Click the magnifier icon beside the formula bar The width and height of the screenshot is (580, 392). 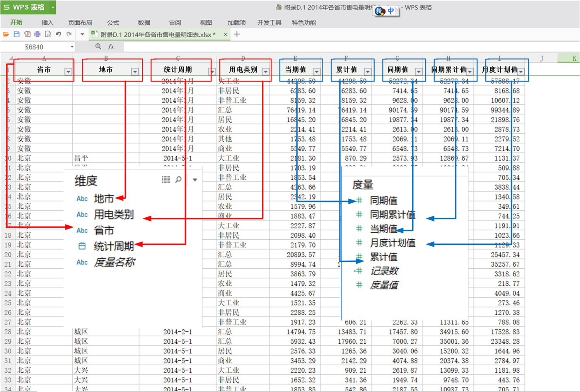98,46
